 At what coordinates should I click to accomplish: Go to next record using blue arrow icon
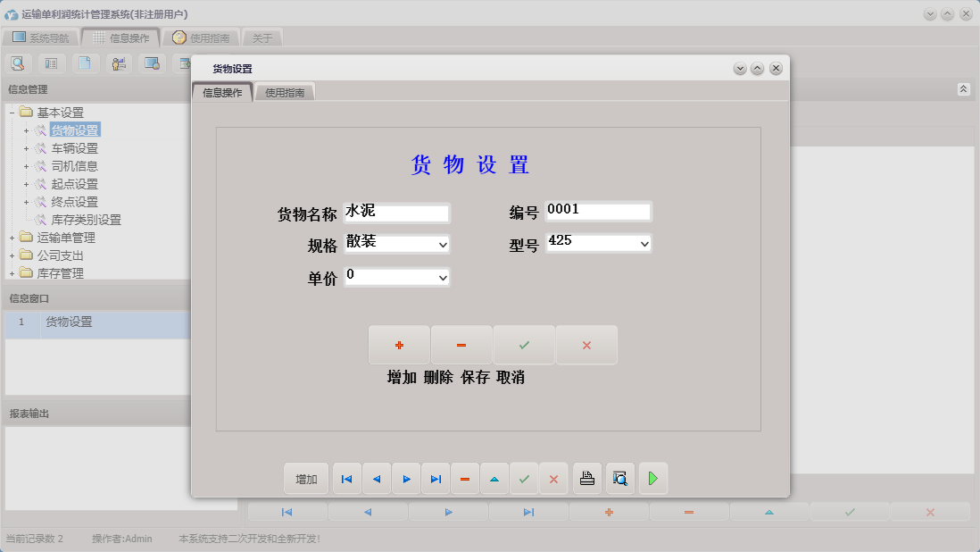click(x=406, y=478)
